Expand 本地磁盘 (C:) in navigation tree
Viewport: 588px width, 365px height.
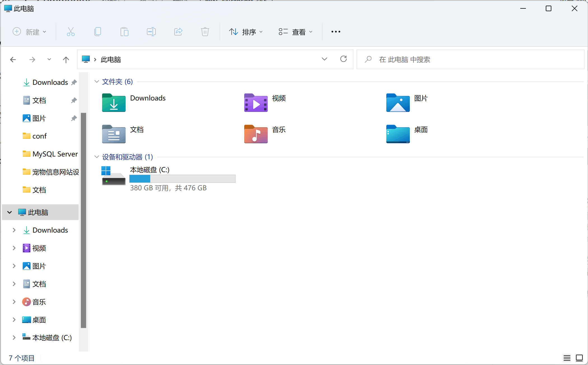(14, 338)
